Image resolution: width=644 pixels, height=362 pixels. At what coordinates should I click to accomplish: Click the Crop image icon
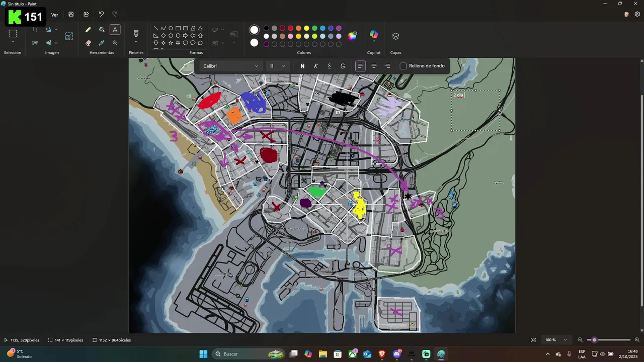coord(35,30)
